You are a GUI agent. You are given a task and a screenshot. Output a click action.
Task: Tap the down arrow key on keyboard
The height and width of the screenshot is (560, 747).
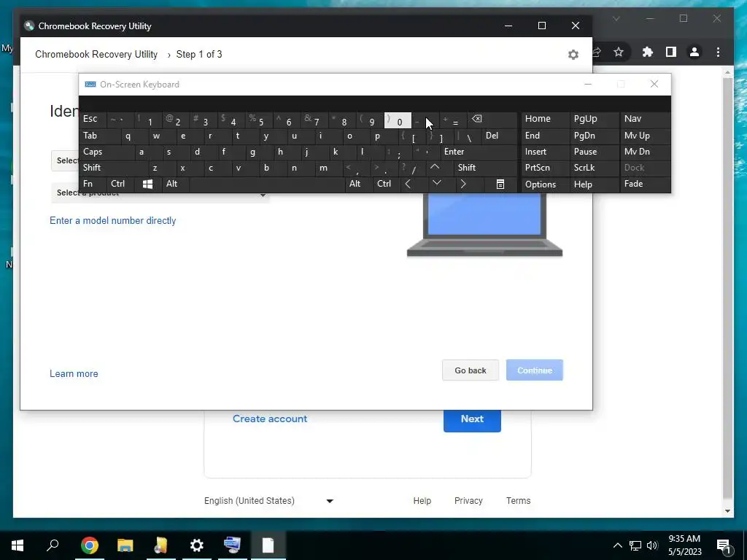tap(437, 183)
